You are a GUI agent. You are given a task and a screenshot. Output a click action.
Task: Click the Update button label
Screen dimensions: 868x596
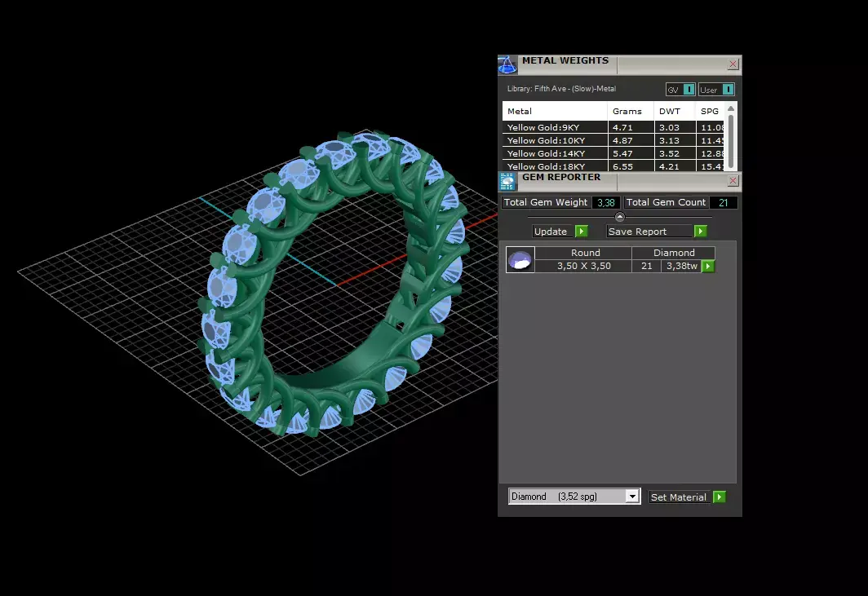tap(550, 232)
